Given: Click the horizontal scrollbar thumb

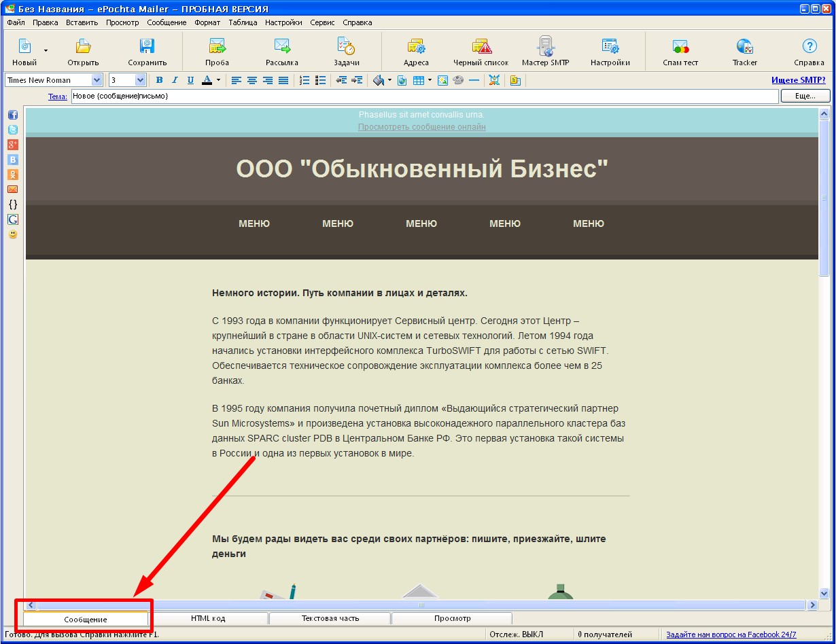Looking at the screenshot, I should pyautogui.click(x=421, y=605).
